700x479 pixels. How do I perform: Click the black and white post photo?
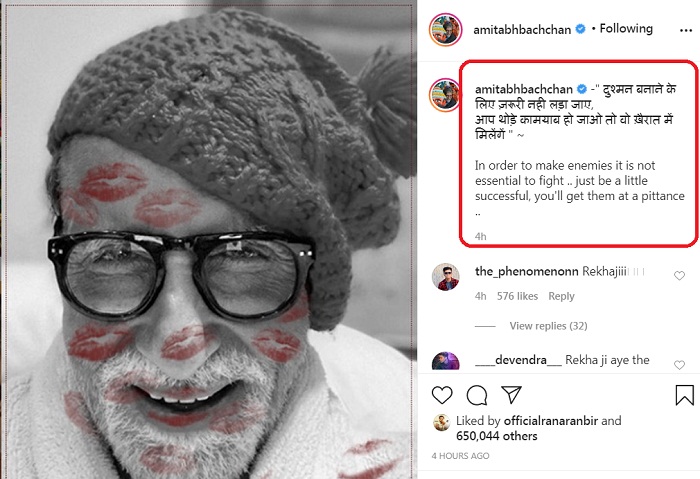click(x=209, y=240)
